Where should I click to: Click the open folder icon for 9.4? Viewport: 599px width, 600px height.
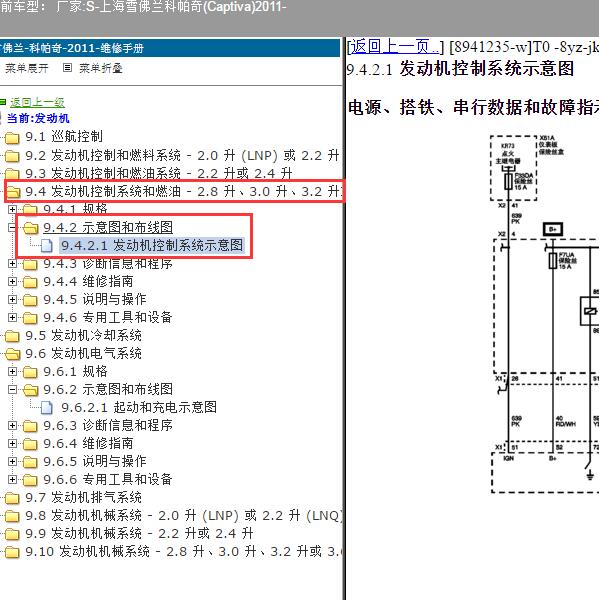point(13,192)
